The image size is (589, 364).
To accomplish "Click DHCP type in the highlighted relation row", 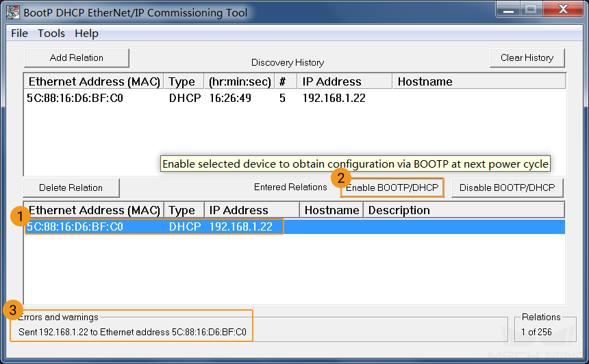I will click(x=185, y=226).
